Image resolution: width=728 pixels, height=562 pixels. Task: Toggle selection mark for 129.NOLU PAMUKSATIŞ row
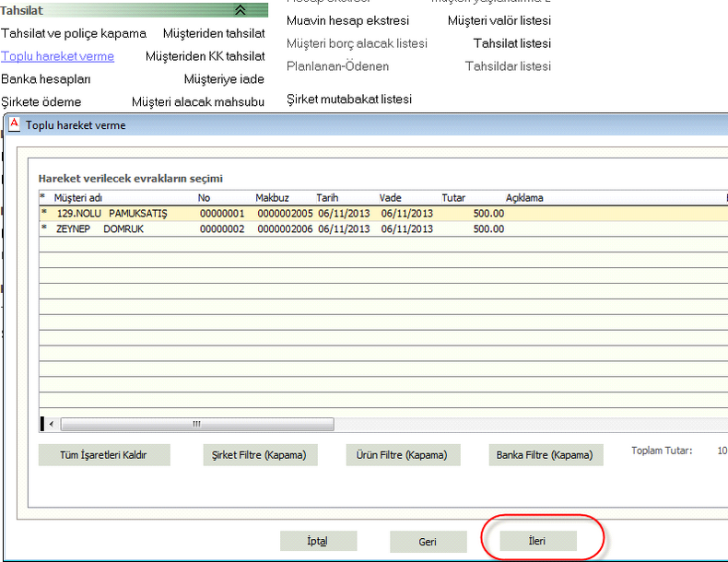43,214
